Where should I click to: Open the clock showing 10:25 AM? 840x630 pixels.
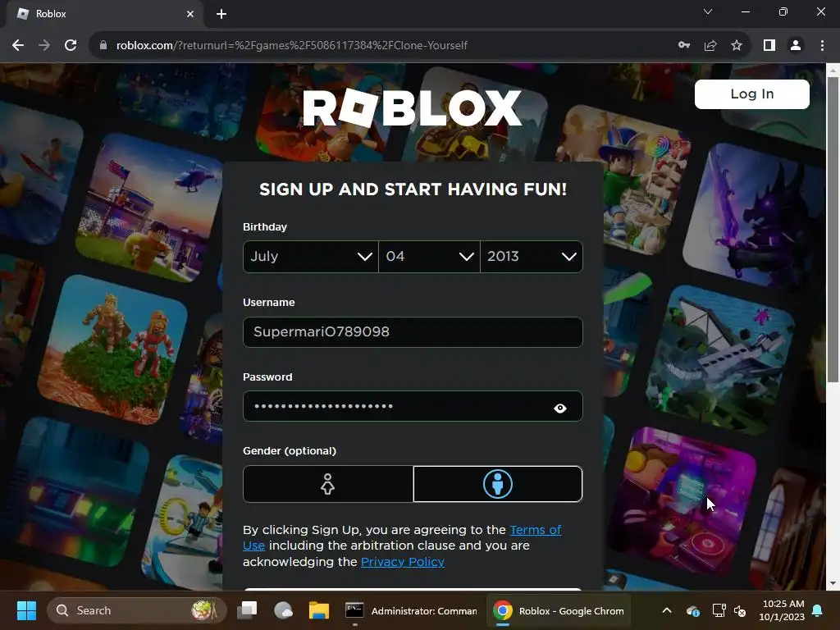[782, 610]
